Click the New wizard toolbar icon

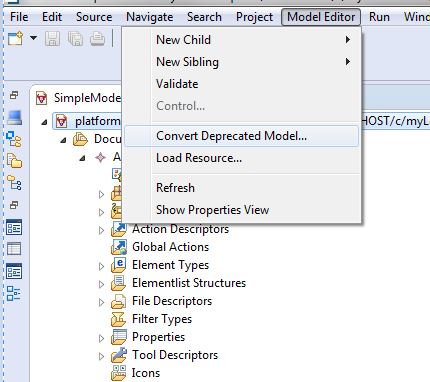[15, 38]
